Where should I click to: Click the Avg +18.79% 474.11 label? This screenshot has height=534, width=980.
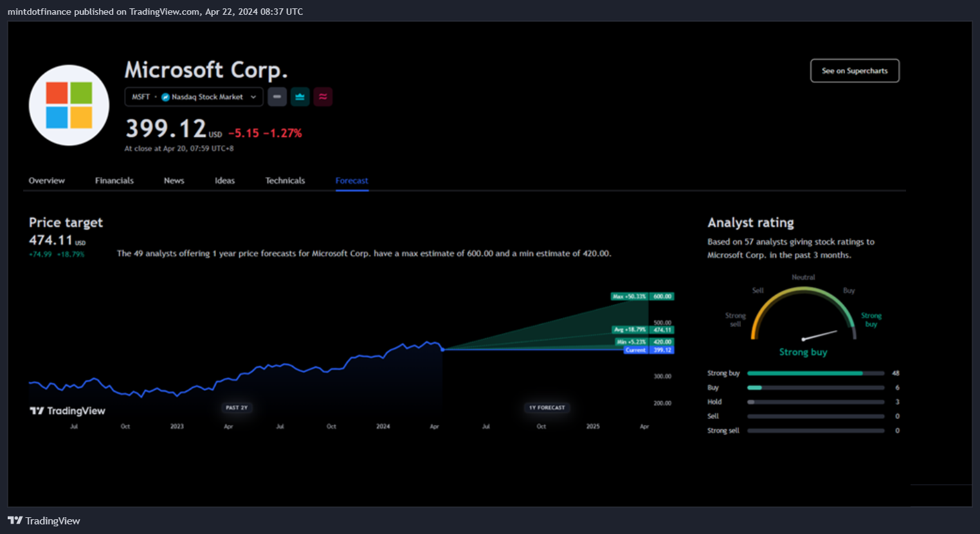click(643, 330)
